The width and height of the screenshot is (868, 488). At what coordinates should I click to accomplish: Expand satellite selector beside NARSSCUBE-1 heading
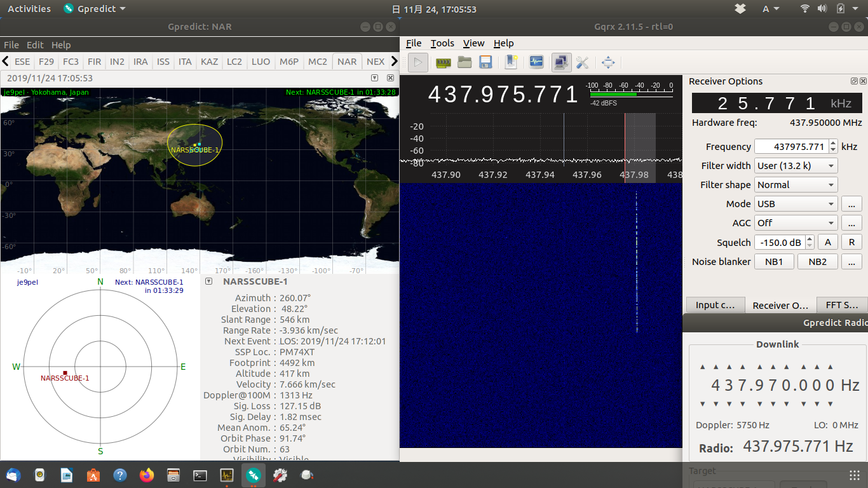[x=209, y=281]
